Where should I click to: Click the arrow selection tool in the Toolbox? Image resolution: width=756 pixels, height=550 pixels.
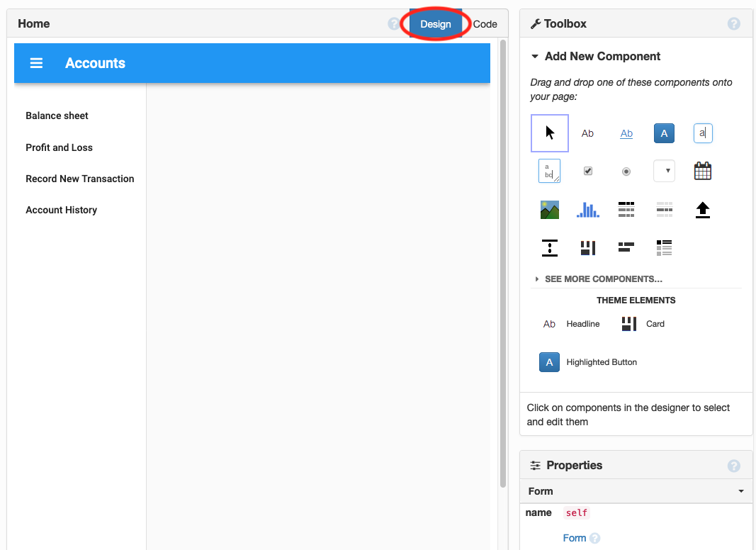point(550,133)
